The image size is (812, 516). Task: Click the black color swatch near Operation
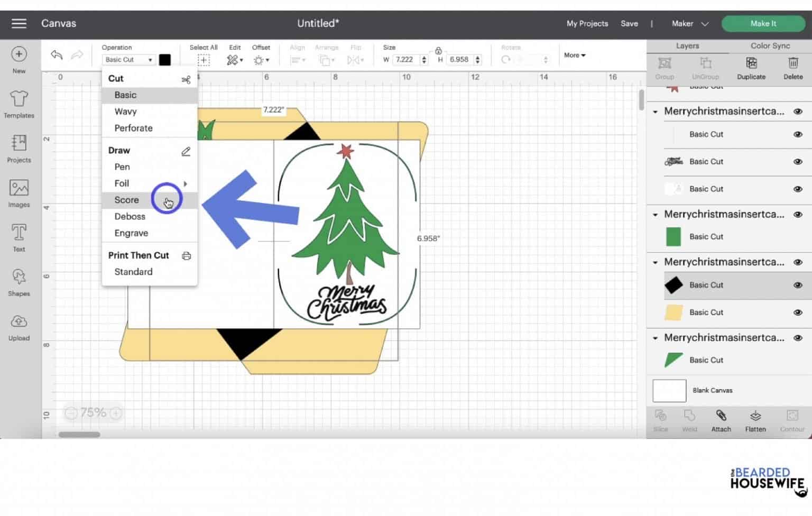165,59
